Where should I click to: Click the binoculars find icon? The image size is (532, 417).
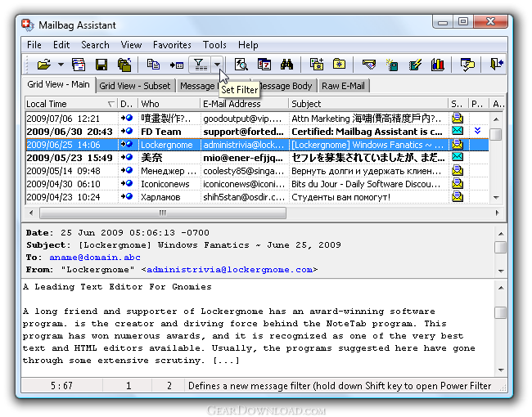(286, 64)
